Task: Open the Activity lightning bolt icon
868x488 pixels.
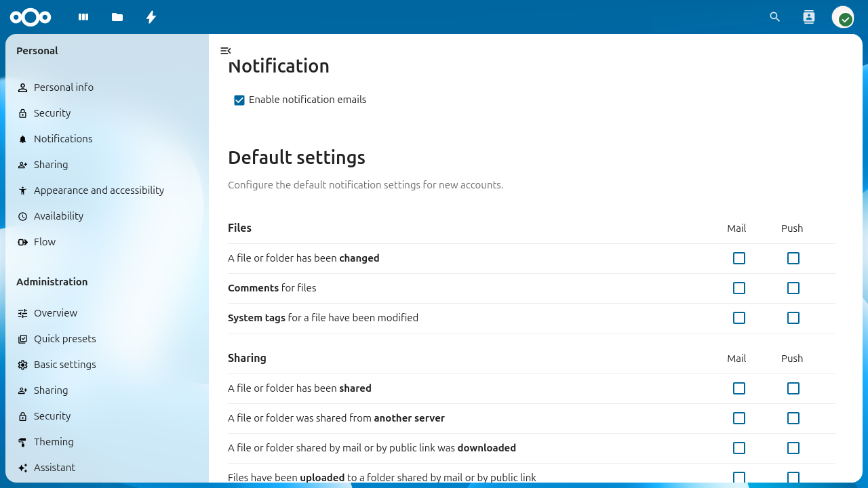Action: click(x=151, y=17)
